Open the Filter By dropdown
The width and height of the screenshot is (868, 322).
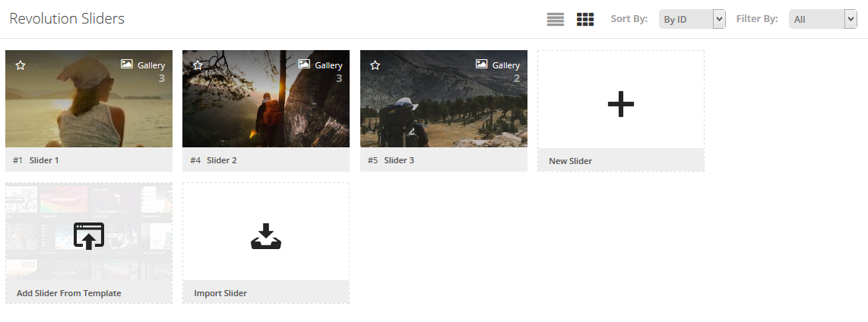point(822,19)
